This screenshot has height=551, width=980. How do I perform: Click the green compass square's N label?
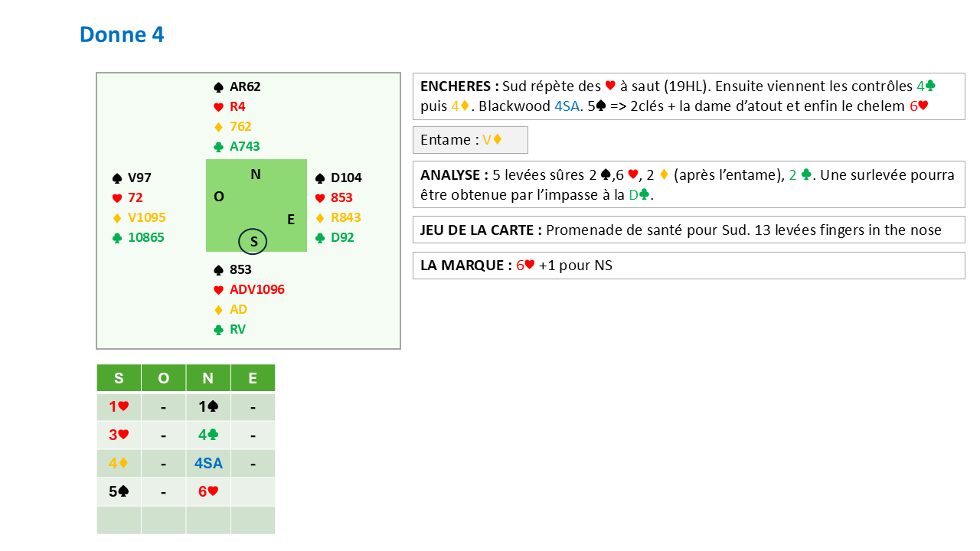pos(256,174)
